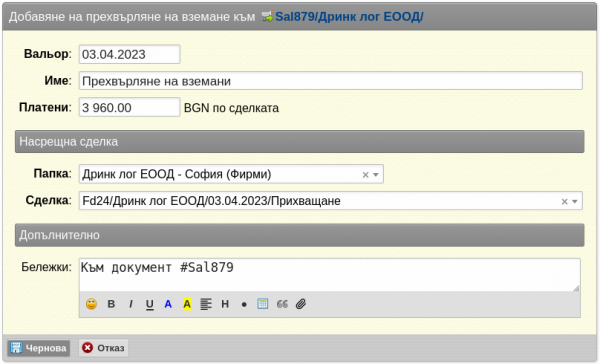
Task: Insert a table into notes
Action: click(x=262, y=304)
